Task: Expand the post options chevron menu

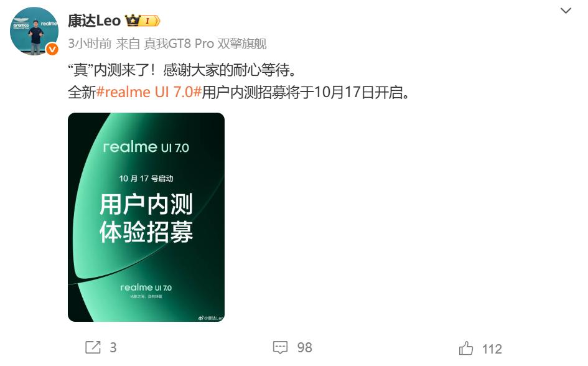Action: pos(566,11)
